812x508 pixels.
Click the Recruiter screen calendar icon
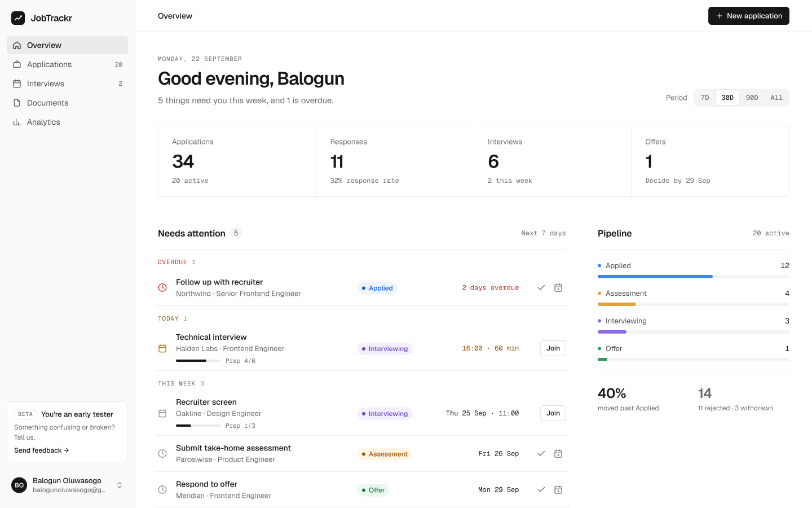click(x=162, y=413)
